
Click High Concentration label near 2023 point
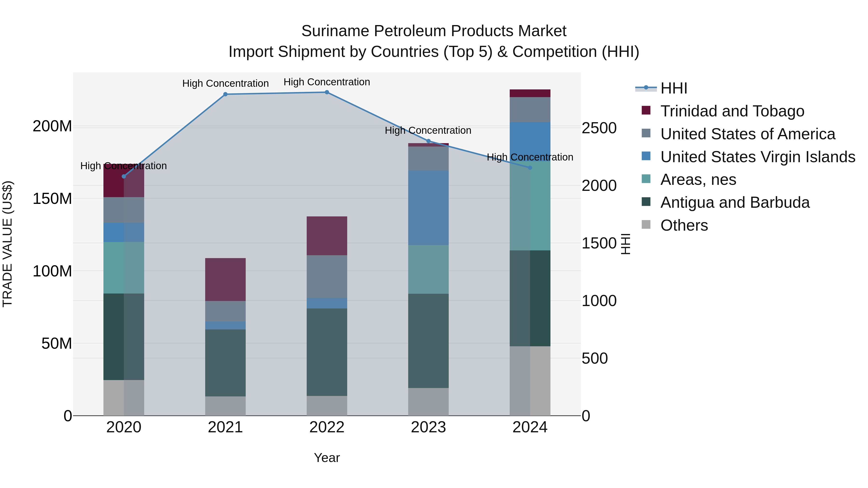coord(428,130)
